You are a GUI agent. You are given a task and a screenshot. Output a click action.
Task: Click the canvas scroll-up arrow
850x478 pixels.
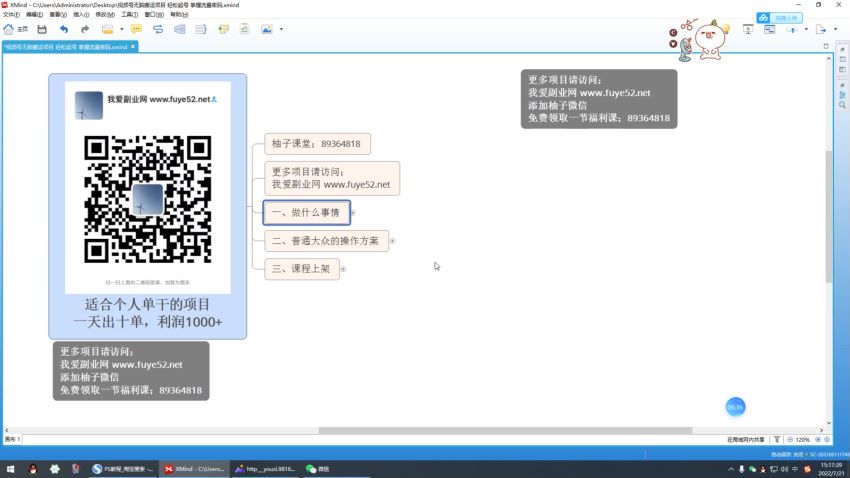(x=828, y=58)
